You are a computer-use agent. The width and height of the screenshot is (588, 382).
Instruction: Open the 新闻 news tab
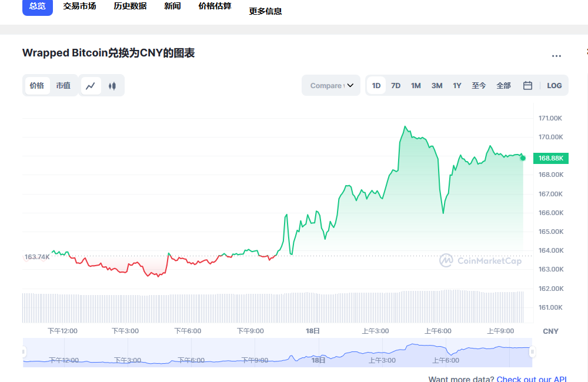(172, 6)
